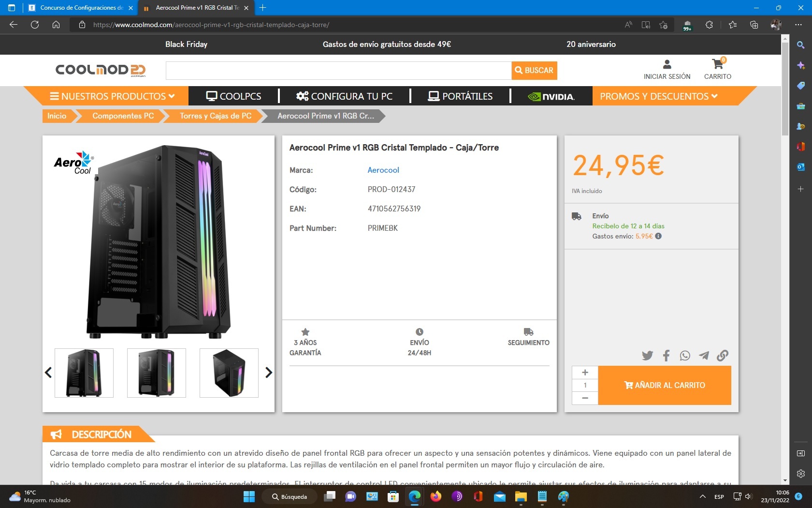Expand Promos y Descuentos dropdown
Image resolution: width=812 pixels, height=508 pixels.
pyautogui.click(x=658, y=96)
